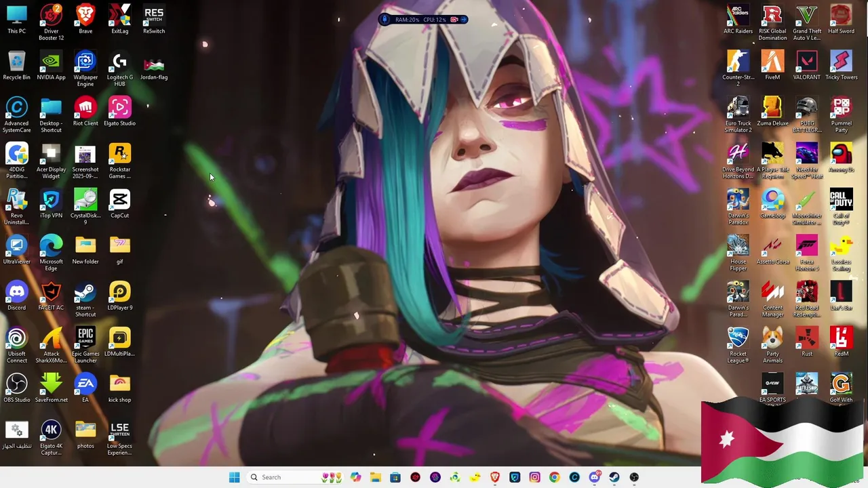The image size is (868, 488).
Task: Select the Rockstar Games Launcher desktop icon
Action: (x=119, y=161)
